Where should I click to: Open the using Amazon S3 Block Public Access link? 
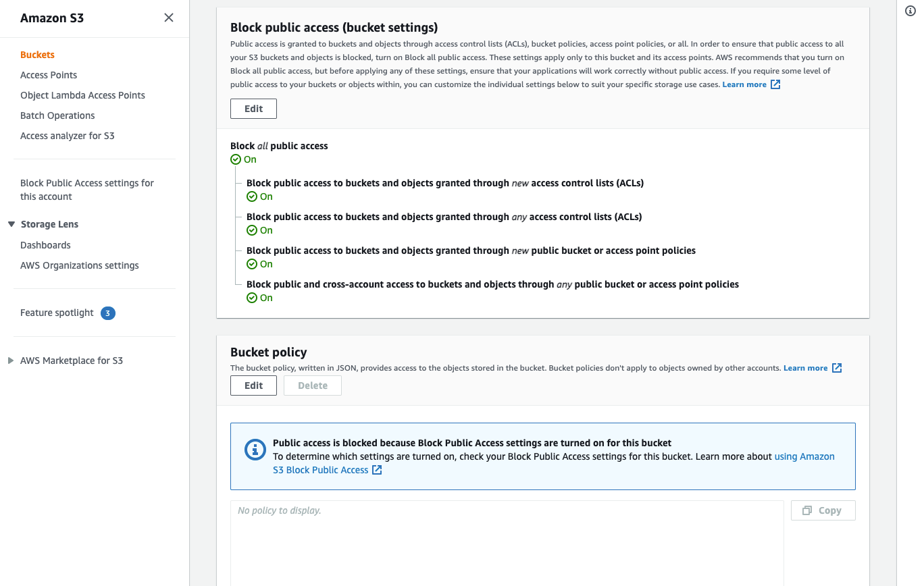click(554, 463)
